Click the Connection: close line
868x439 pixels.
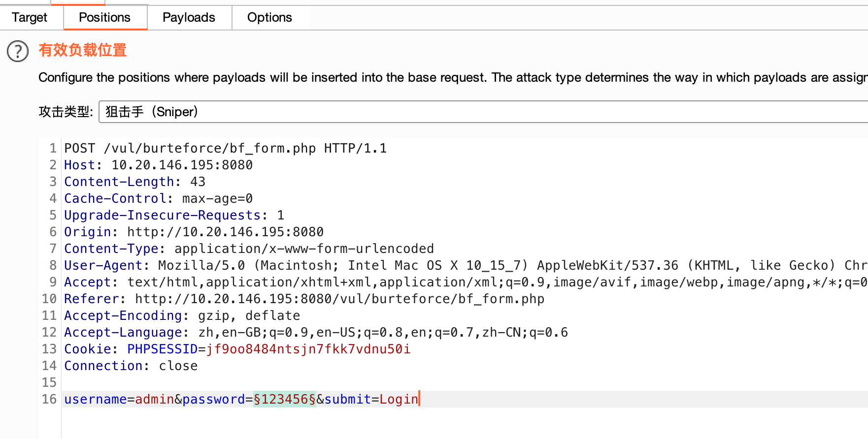(x=131, y=366)
